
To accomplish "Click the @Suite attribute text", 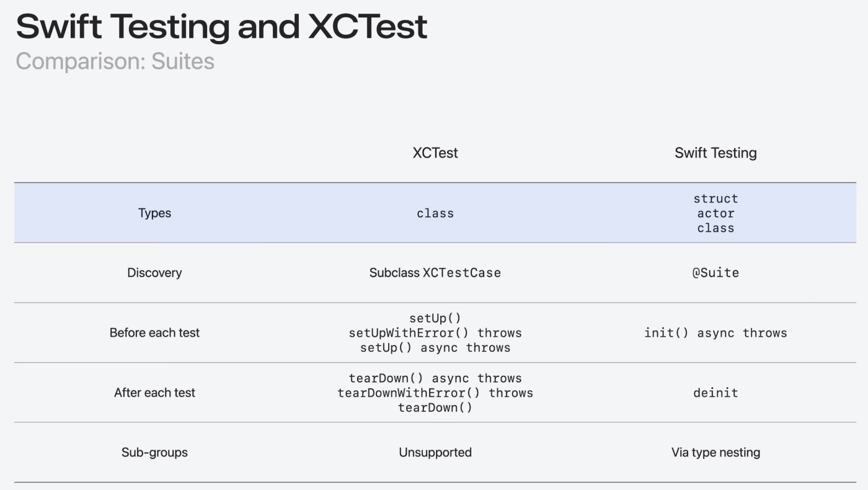I will pos(715,273).
